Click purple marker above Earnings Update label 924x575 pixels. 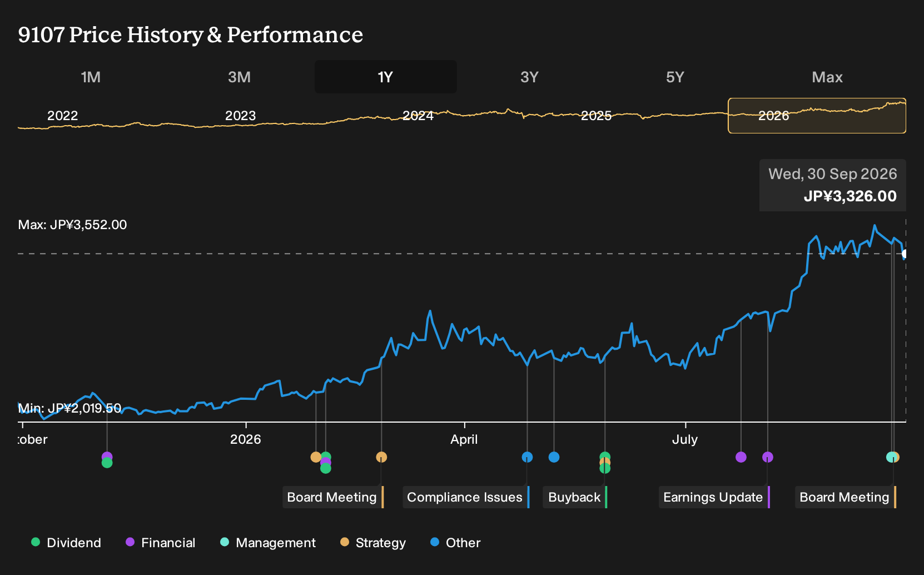[x=768, y=457]
